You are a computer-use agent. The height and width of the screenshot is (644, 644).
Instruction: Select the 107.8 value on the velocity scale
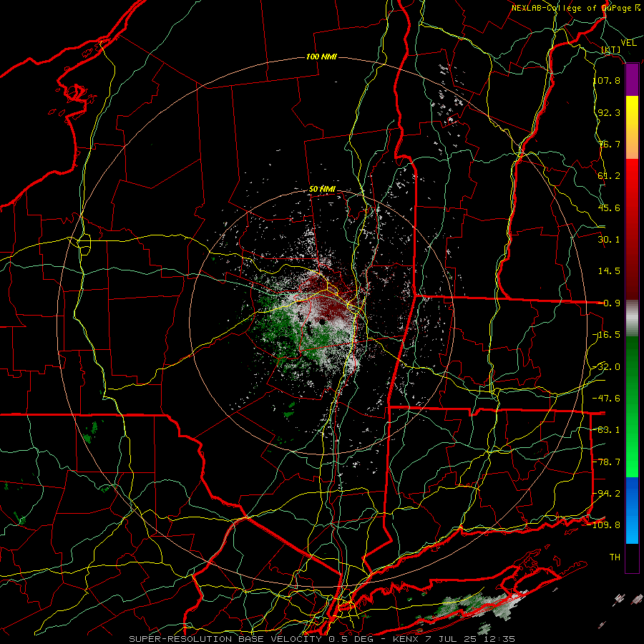[x=607, y=80]
